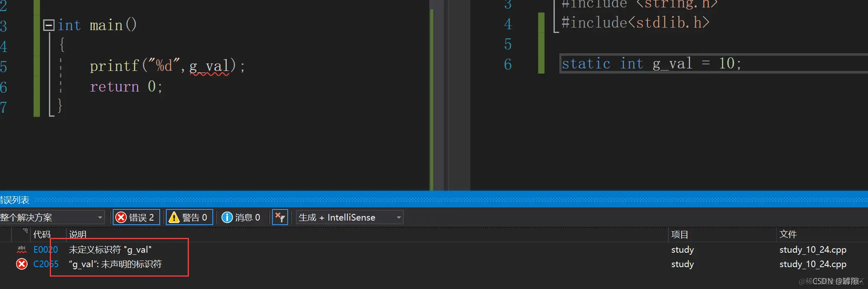This screenshot has width=868, height=289.
Task: Click the yellow warning triangle icon
Action: tap(174, 217)
